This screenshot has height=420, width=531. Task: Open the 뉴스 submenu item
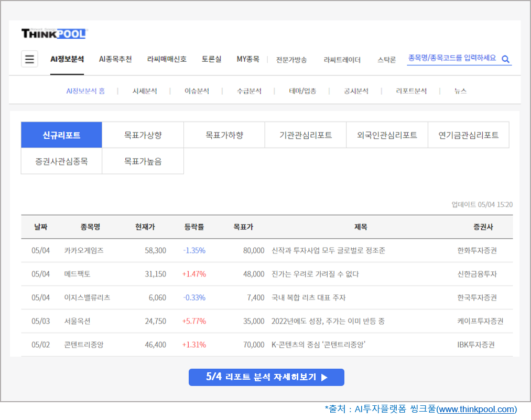460,90
